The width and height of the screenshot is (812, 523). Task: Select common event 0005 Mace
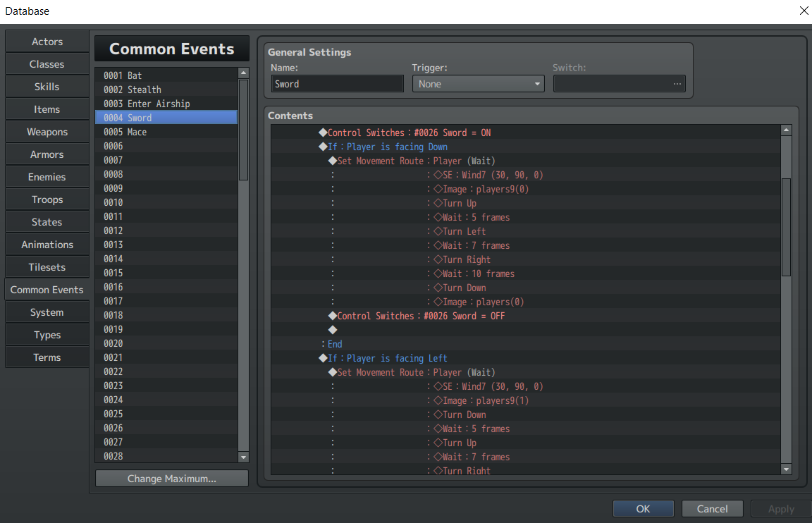coord(166,132)
